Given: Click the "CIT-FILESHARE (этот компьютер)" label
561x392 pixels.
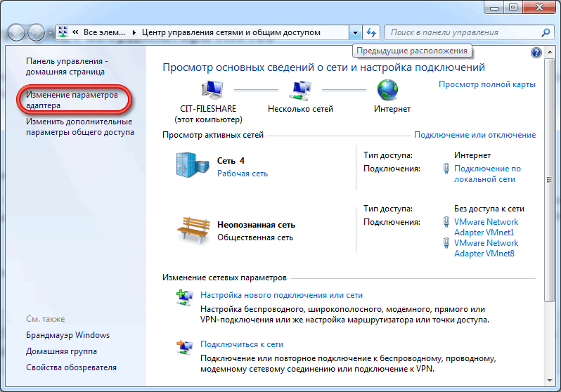Looking at the screenshot, I should (208, 114).
